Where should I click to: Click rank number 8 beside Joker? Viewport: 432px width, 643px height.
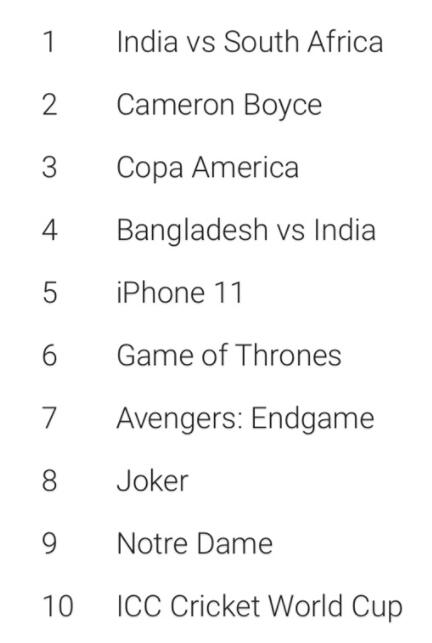[x=49, y=481]
